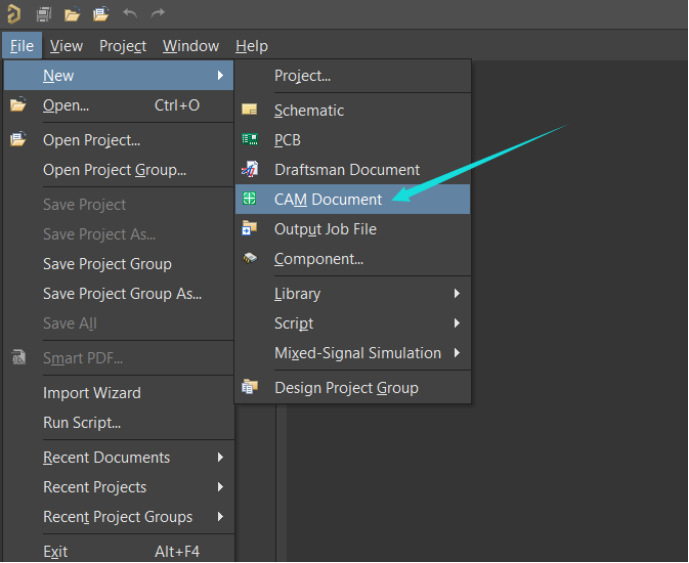Click the Redo arrow icon
This screenshot has height=563, width=689.
(x=158, y=14)
